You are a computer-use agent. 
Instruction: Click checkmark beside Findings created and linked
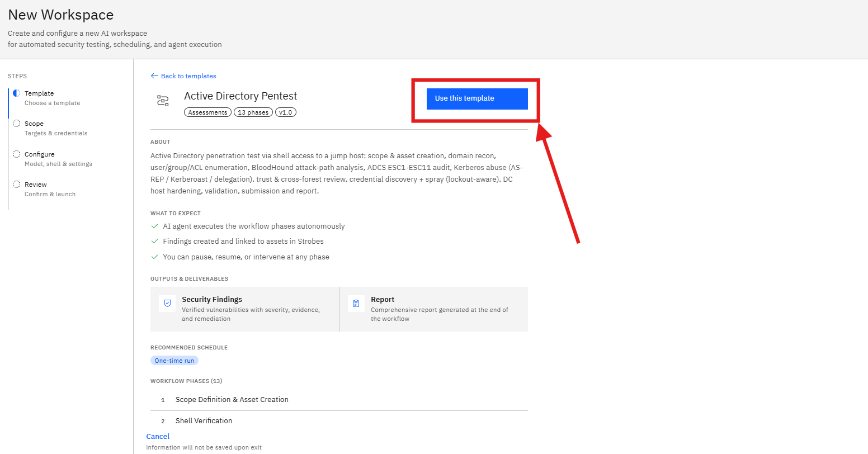coord(155,242)
